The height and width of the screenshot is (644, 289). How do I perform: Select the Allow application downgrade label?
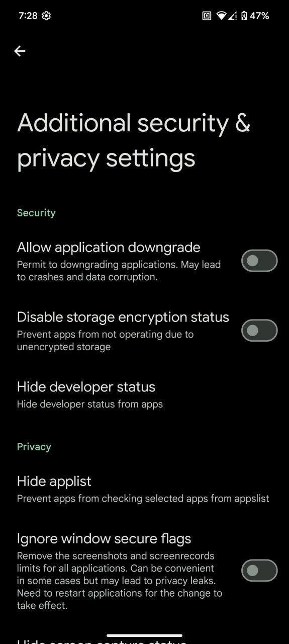[109, 247]
